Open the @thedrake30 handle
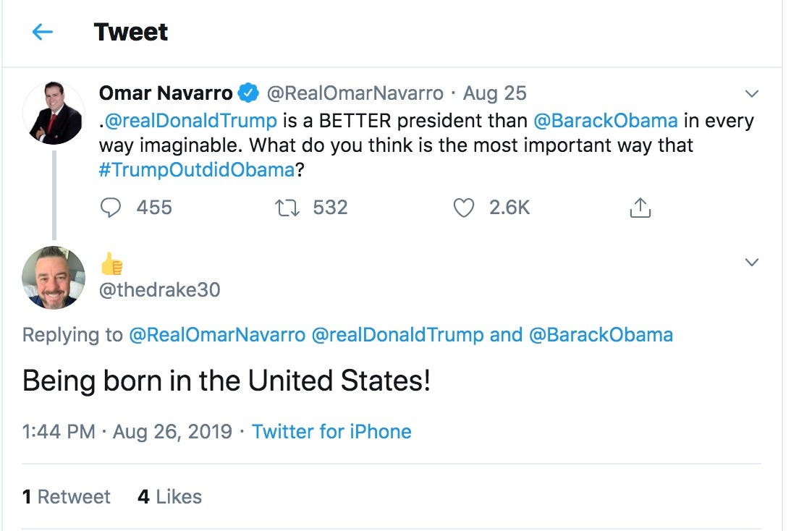The image size is (812, 531). (159, 290)
